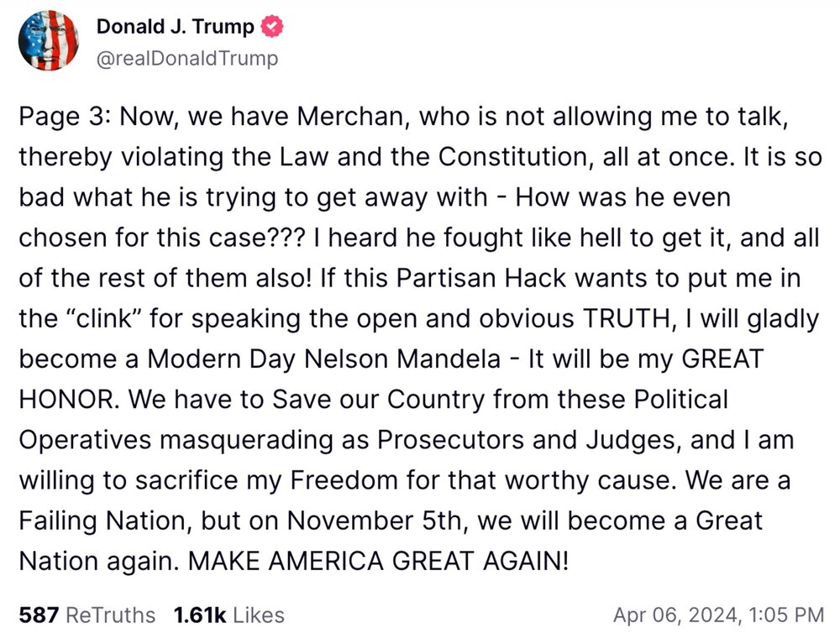Click the Likes label
Screen dimensions: 840x644
pos(258,615)
